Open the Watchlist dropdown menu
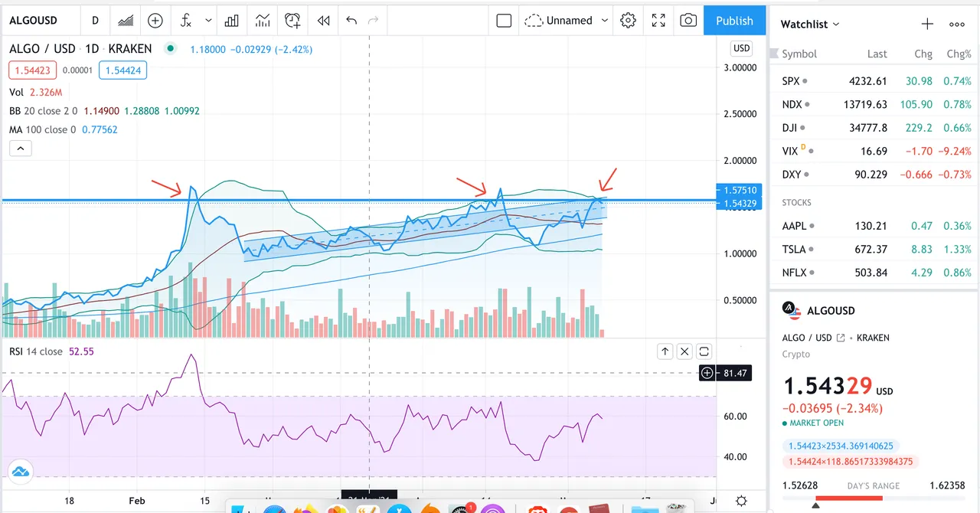This screenshot has width=980, height=513. click(x=810, y=24)
